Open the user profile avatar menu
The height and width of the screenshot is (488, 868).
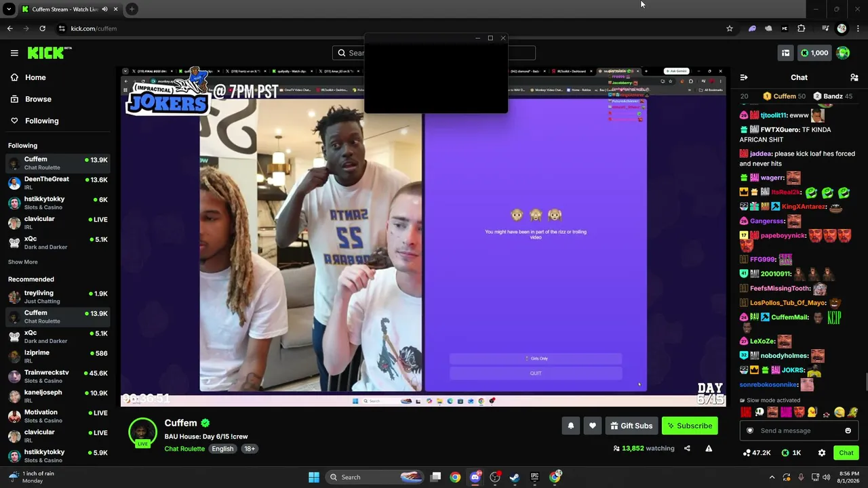[843, 53]
